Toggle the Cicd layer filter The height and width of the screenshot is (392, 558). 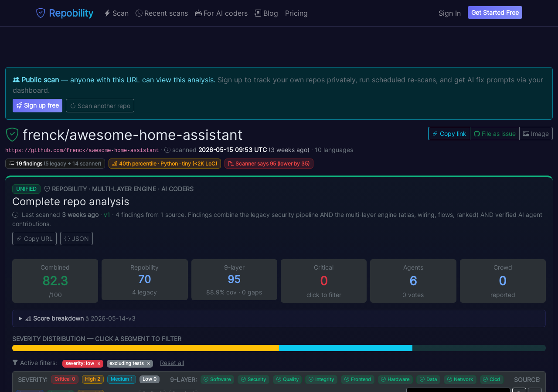coord(492,379)
